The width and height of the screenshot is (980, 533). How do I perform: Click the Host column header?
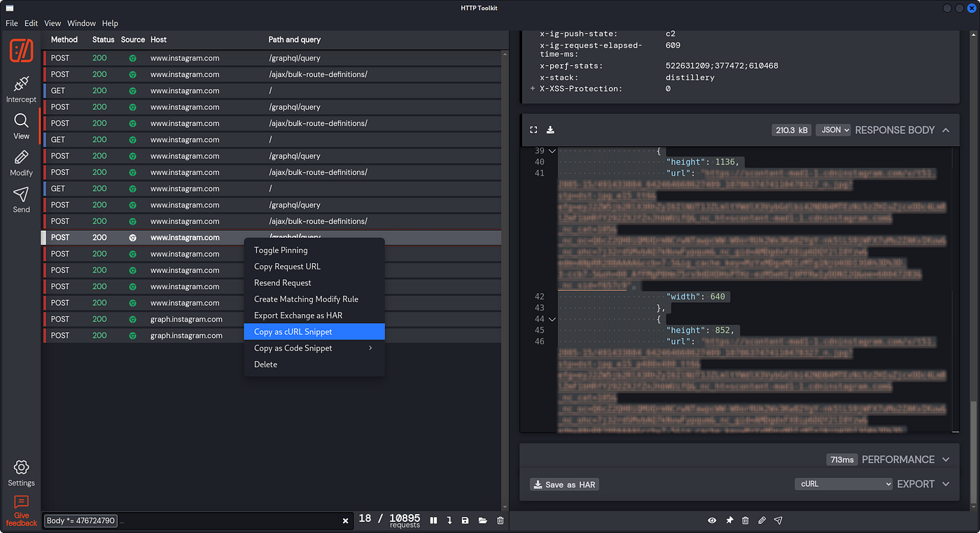(x=159, y=40)
